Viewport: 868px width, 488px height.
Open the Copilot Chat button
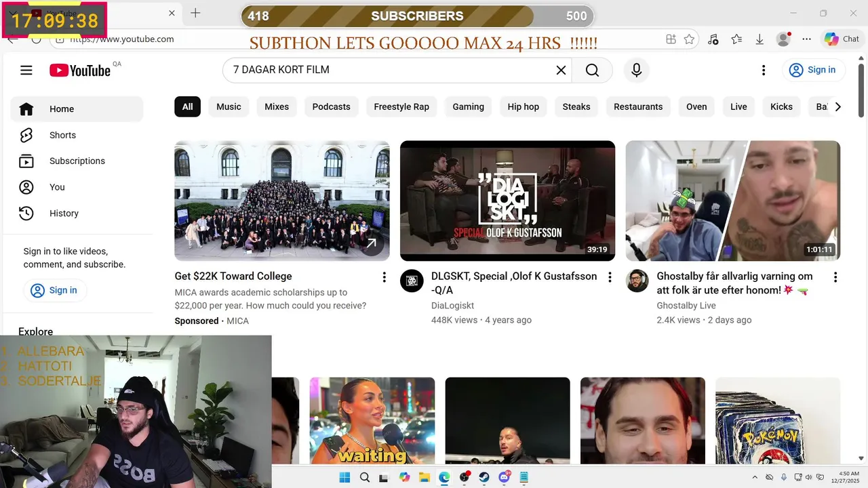click(x=841, y=39)
